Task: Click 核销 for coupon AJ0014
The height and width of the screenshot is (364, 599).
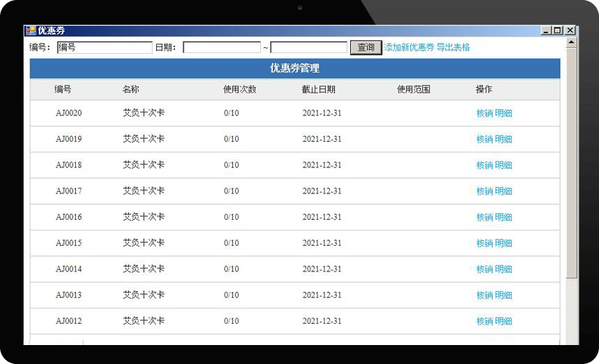Action: [x=485, y=269]
